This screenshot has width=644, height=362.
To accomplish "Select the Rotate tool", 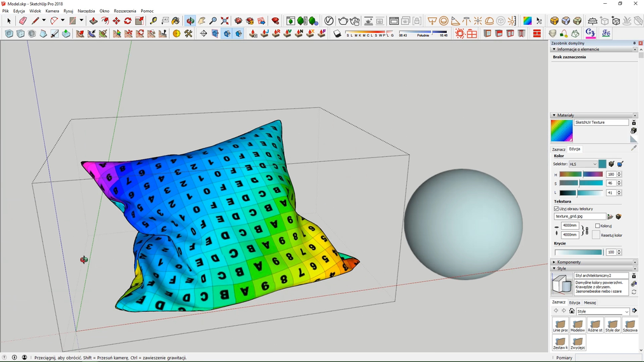I will coord(128,20).
